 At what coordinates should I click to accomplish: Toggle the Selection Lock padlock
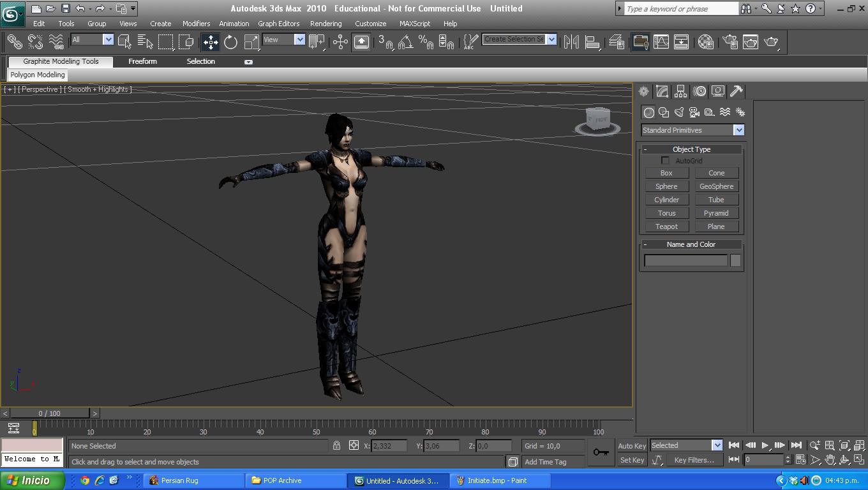336,446
